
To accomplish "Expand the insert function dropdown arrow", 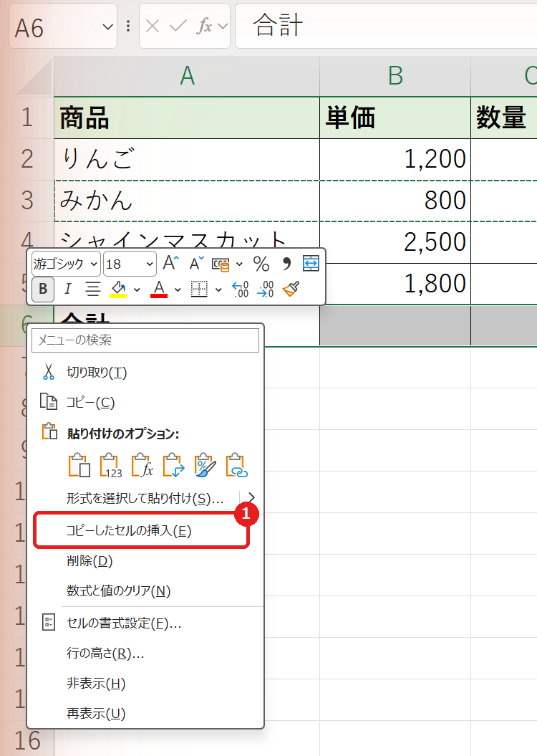I will (223, 26).
